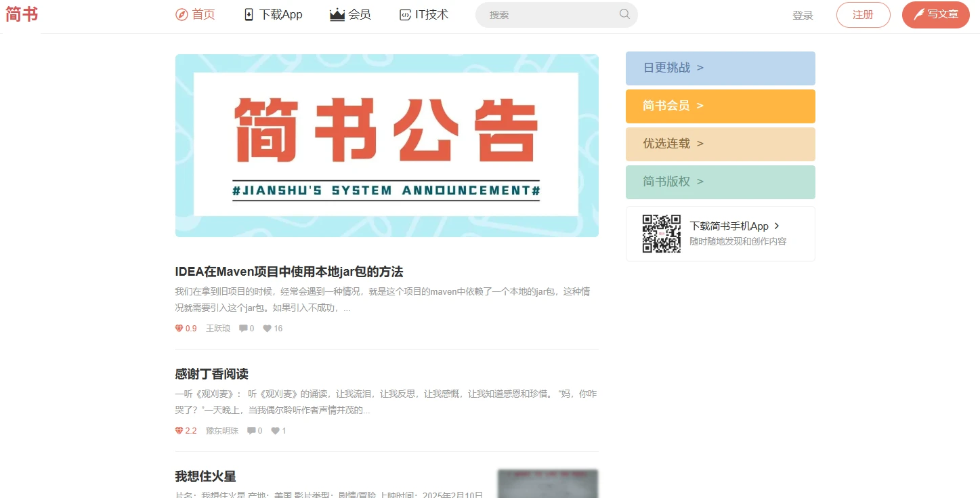Click author name 豫东明珠
The height and width of the screenshot is (498, 980).
coord(222,431)
